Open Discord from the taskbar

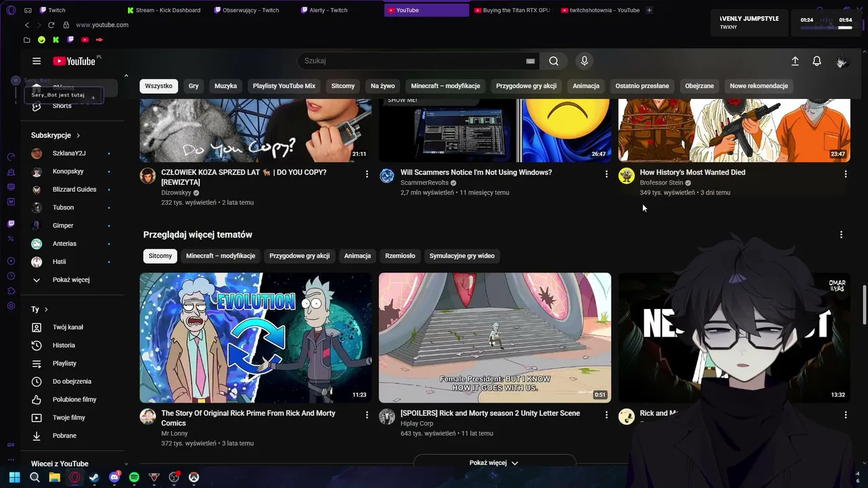pos(115,477)
